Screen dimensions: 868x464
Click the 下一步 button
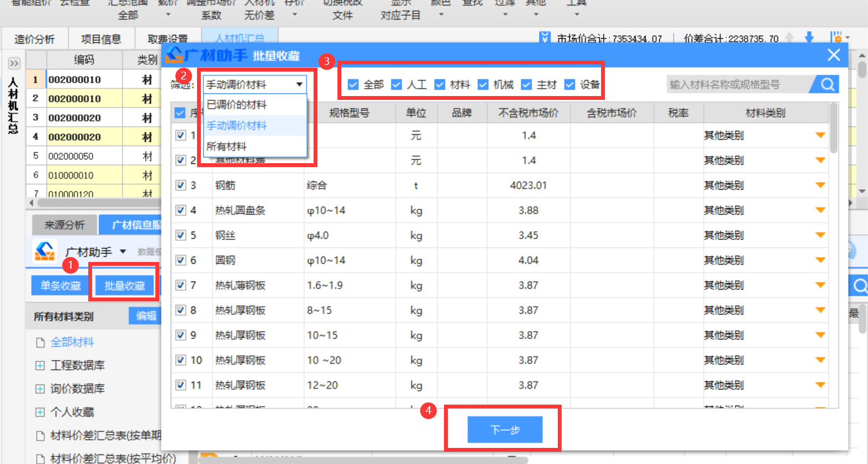pos(505,430)
